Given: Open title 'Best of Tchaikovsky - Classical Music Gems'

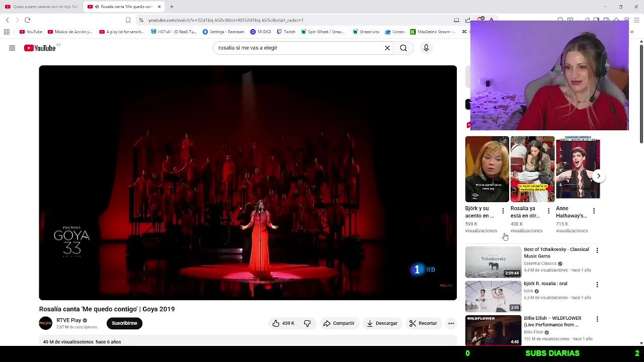Looking at the screenshot, I should [x=556, y=253].
